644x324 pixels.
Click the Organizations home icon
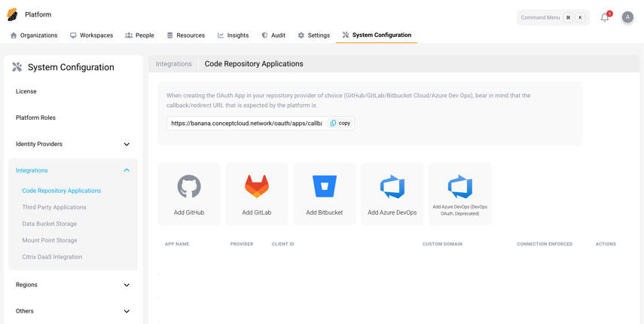click(x=14, y=35)
